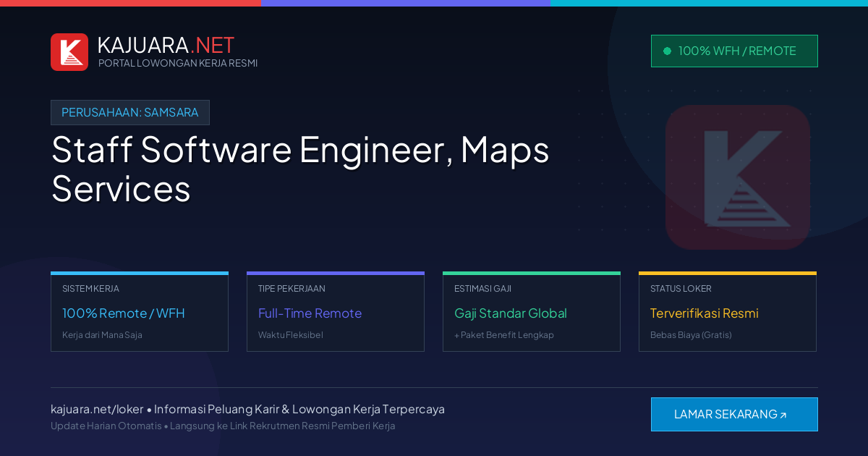The height and width of the screenshot is (456, 868).
Task: Click the Full-Time Remote value
Action: tap(310, 313)
